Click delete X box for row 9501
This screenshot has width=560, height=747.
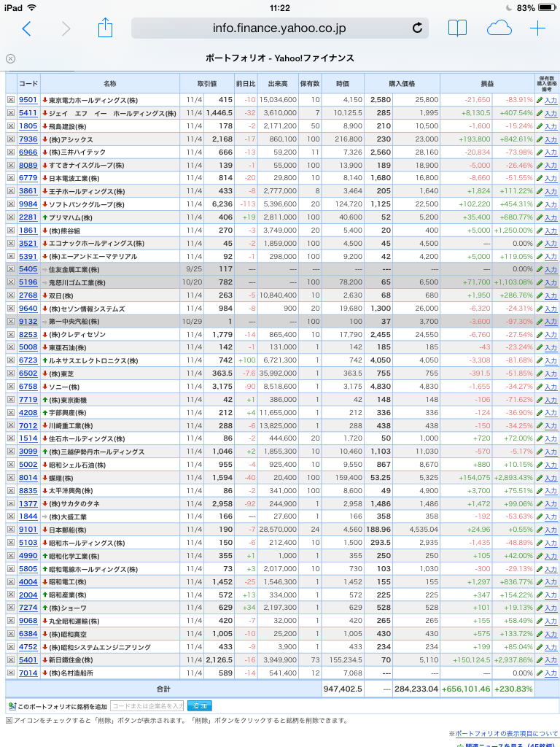(11, 99)
